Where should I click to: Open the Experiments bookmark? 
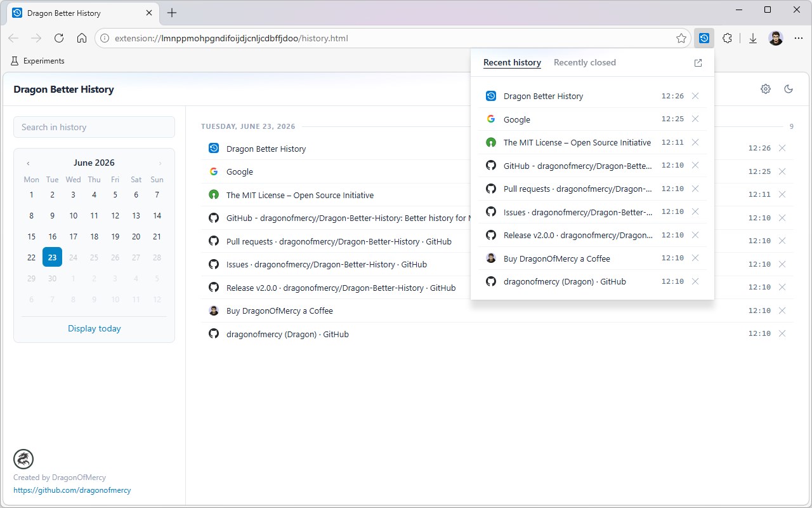point(38,61)
